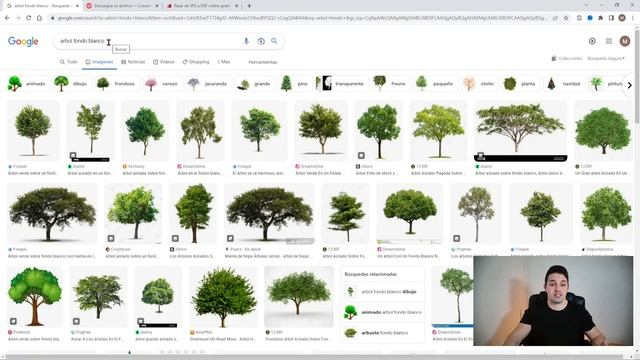Select the Imágenes results tab
The height and width of the screenshot is (360, 640).
99,62
